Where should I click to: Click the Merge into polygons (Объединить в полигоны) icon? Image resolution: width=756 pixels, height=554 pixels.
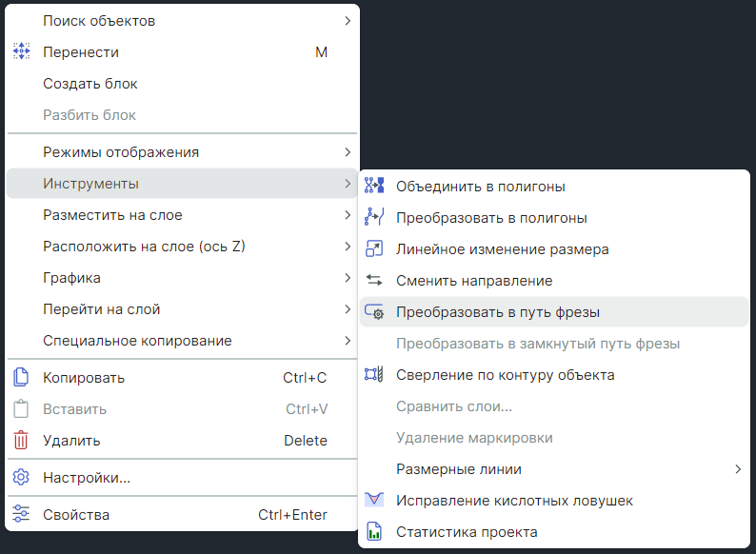pos(374,187)
